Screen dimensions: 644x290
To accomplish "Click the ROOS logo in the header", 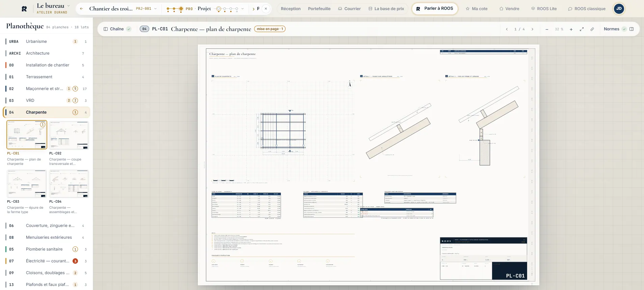I will click(x=24, y=9).
